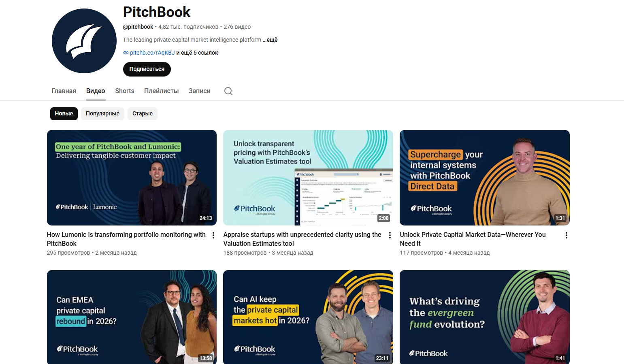Click the 23:11 duration badge

tap(382, 358)
